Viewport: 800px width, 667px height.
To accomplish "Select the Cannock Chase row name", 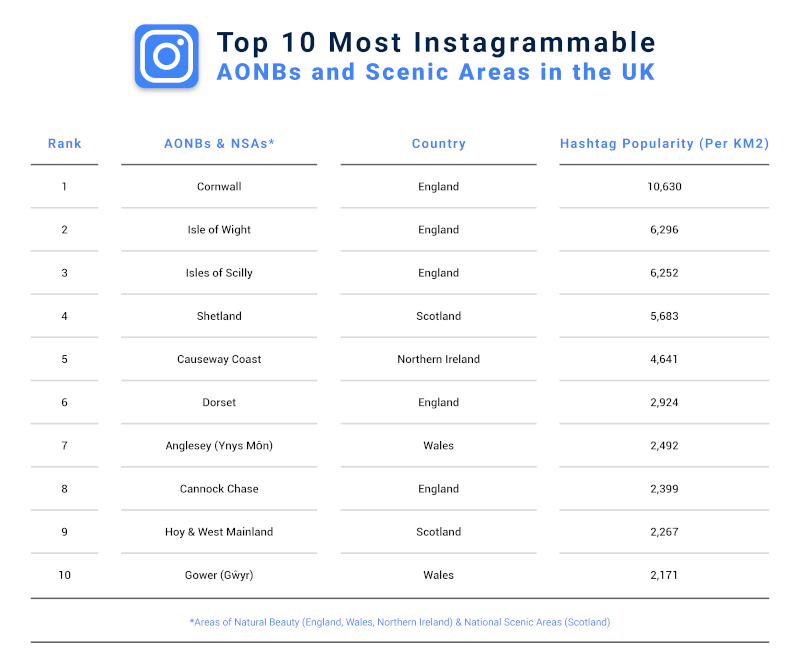I will click(219, 489).
